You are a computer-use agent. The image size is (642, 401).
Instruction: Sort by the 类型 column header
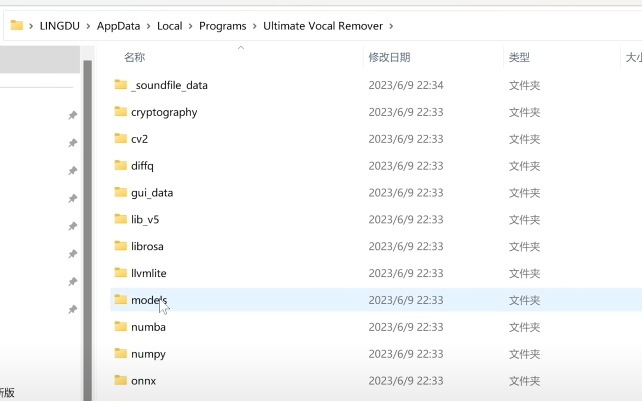pos(519,57)
